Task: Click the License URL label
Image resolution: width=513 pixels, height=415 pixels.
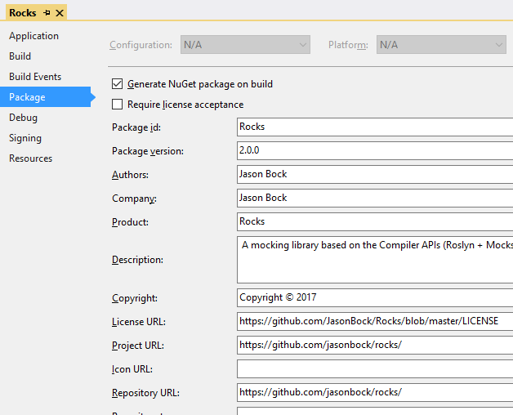Action: pos(139,322)
